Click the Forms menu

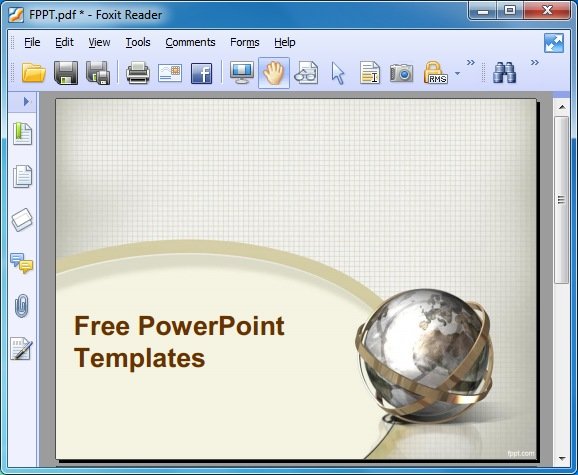245,42
